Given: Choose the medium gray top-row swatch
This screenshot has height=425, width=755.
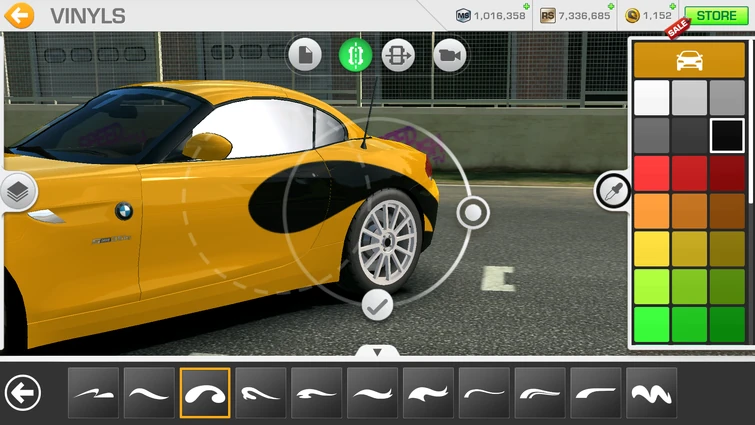Looking at the screenshot, I should 727,98.
